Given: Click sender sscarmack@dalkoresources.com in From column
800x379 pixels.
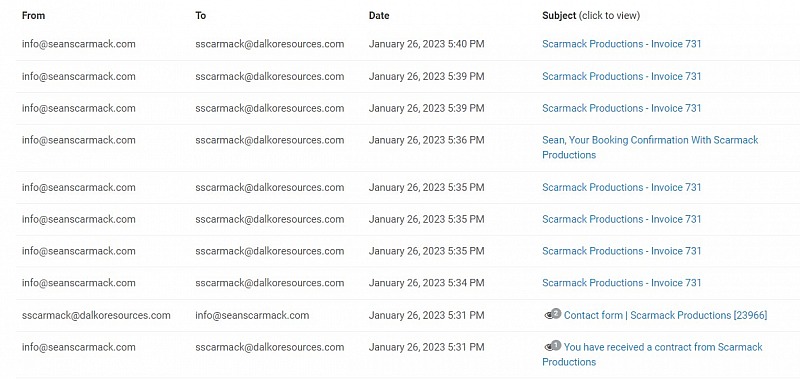Looking at the screenshot, I should point(96,315).
